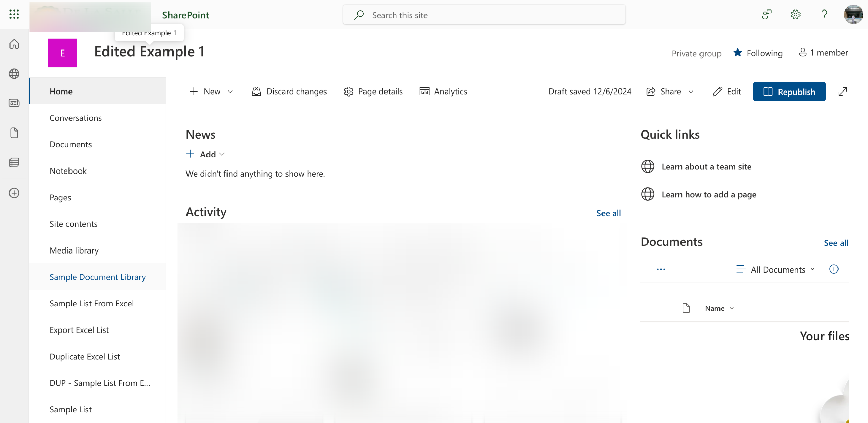
Task: Open Learn about a team site link
Action: [706, 167]
